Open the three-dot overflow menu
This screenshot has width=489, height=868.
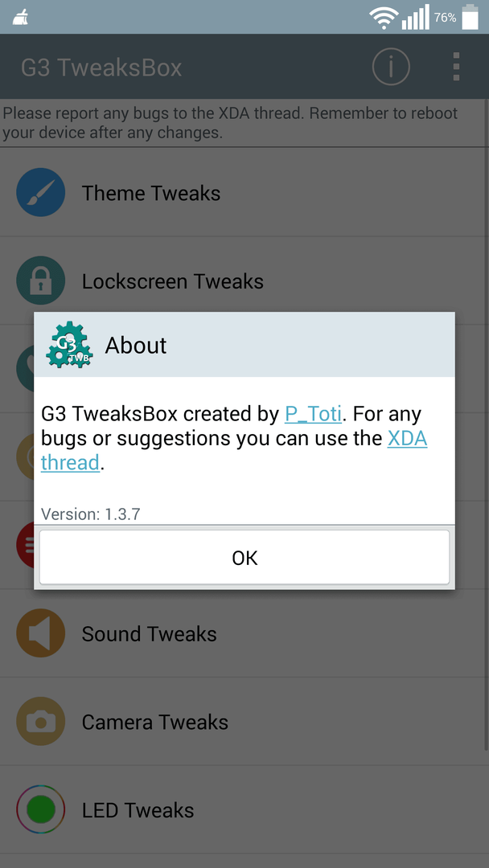click(456, 67)
